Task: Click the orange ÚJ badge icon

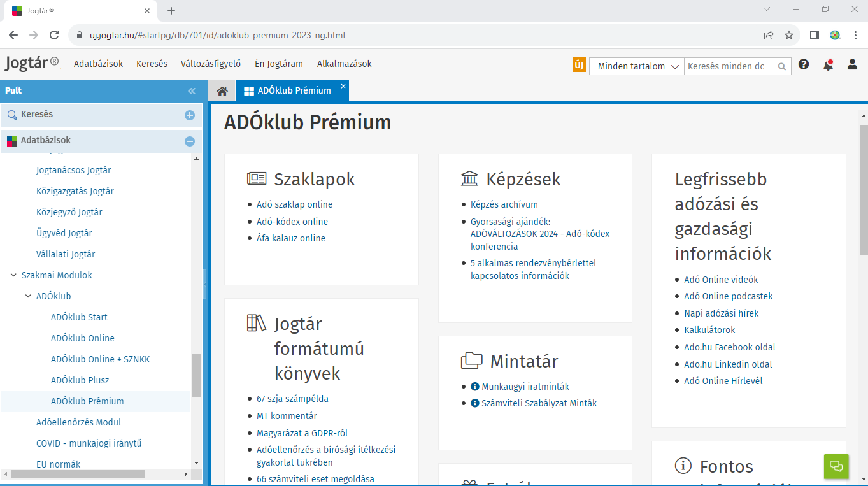Action: [x=579, y=66]
